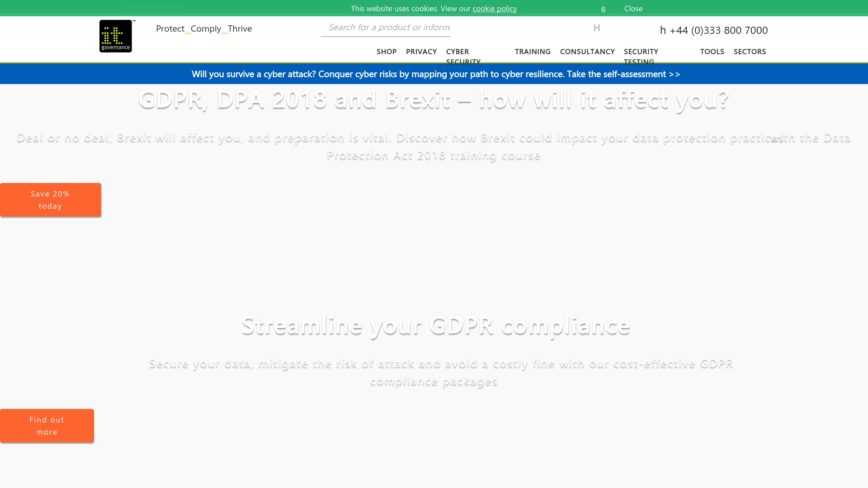Click the H glyph icon in header
This screenshot has height=488, width=868.
coord(597,28)
